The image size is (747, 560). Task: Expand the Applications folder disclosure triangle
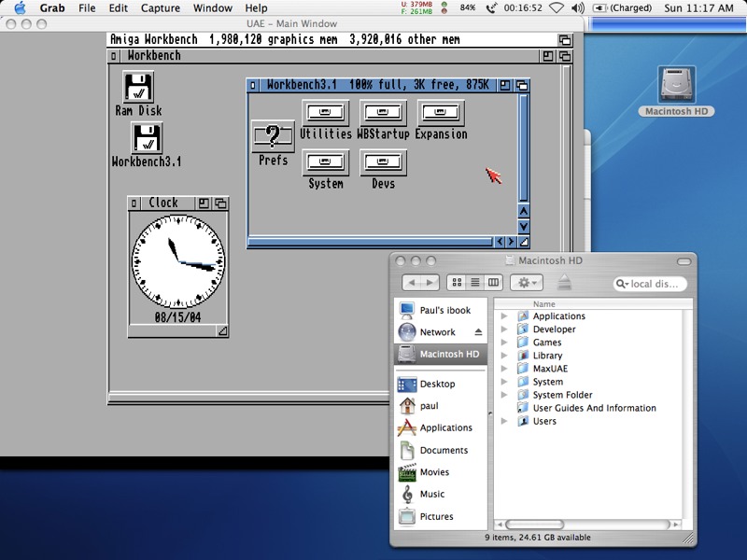[503, 315]
